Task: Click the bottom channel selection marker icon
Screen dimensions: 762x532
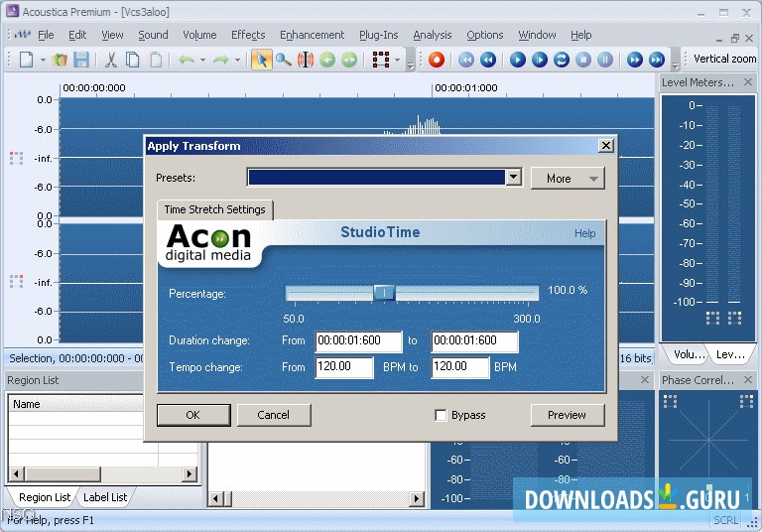Action: click(x=16, y=282)
